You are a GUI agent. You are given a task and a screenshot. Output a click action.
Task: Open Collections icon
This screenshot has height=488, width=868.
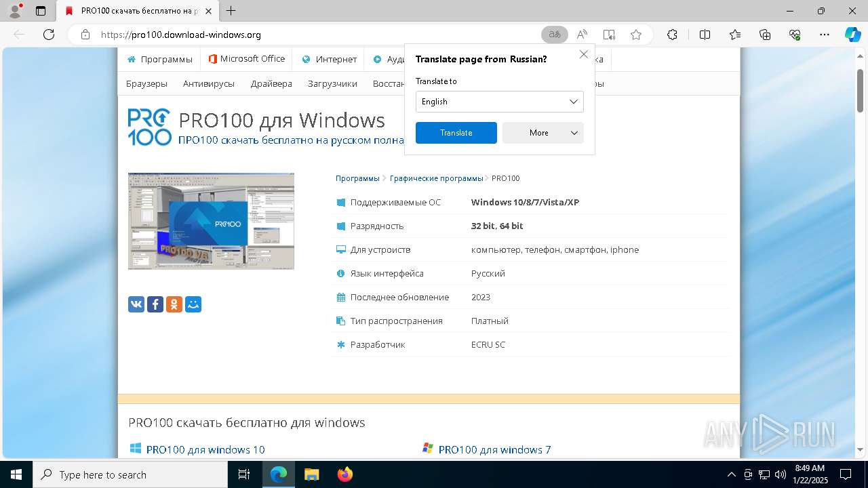(x=765, y=35)
